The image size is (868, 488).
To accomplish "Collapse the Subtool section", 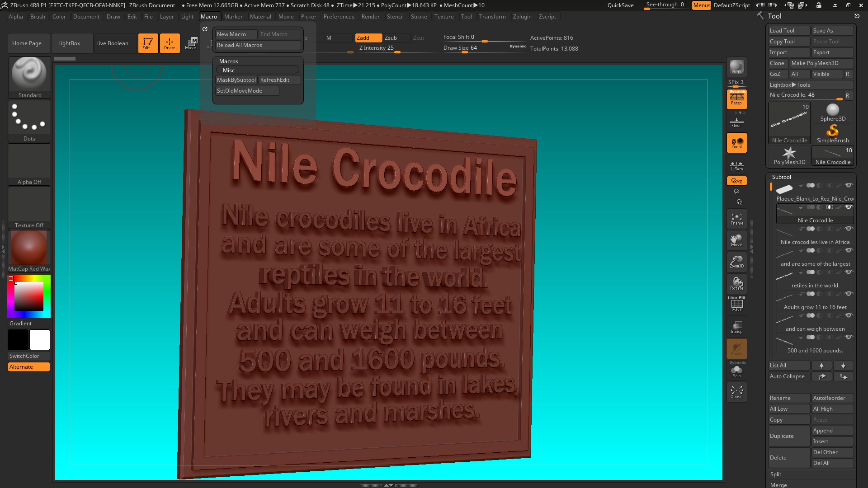I will pyautogui.click(x=781, y=177).
